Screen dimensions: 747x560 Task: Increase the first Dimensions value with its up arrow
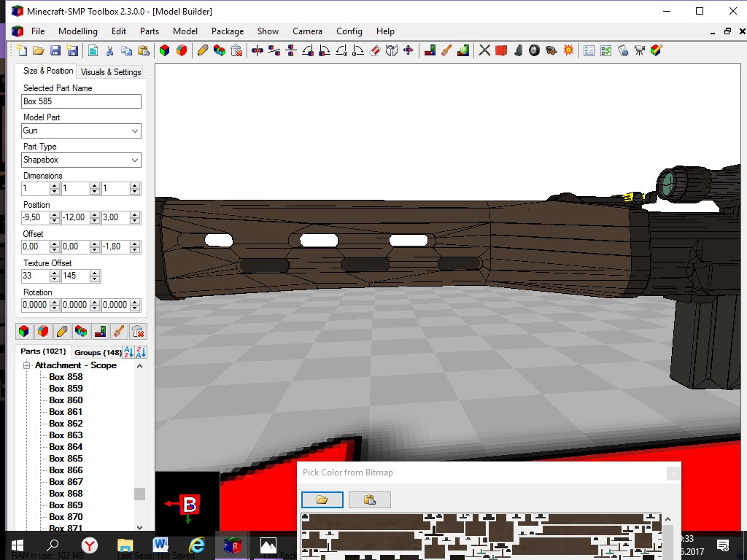pos(55,186)
